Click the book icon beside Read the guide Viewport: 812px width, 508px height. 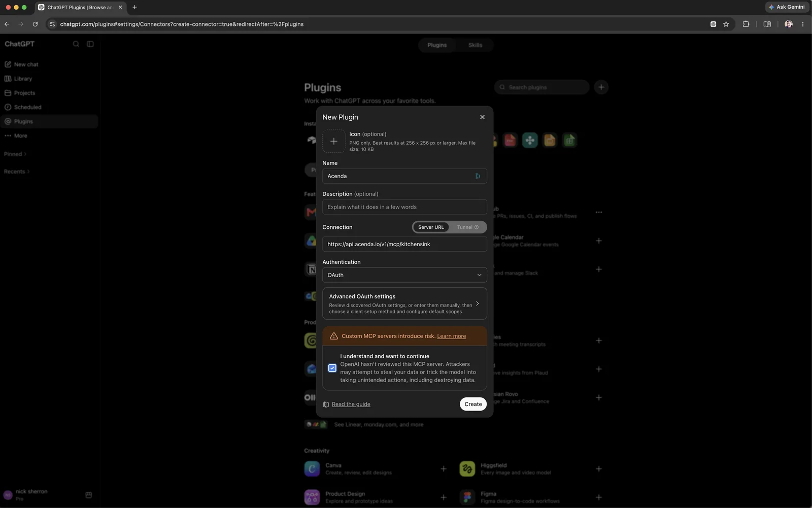pos(326,404)
